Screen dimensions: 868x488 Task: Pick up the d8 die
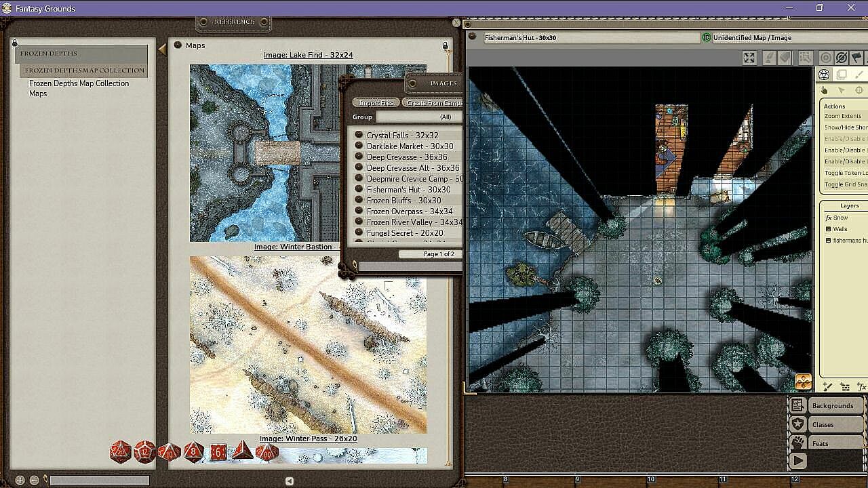(194, 451)
